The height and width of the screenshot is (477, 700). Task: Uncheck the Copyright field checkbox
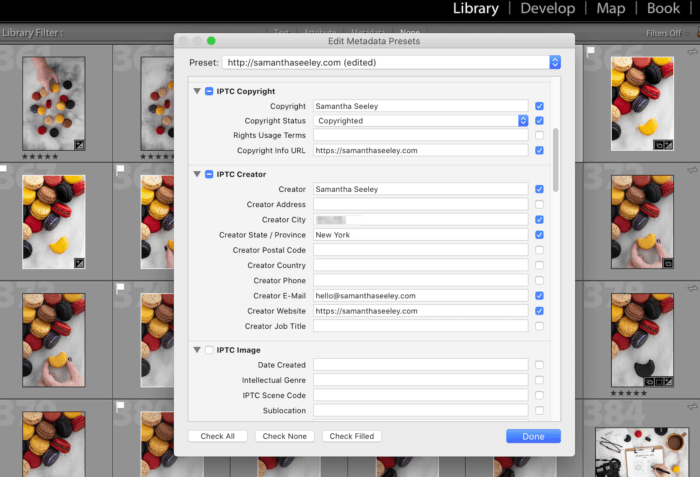coord(539,106)
